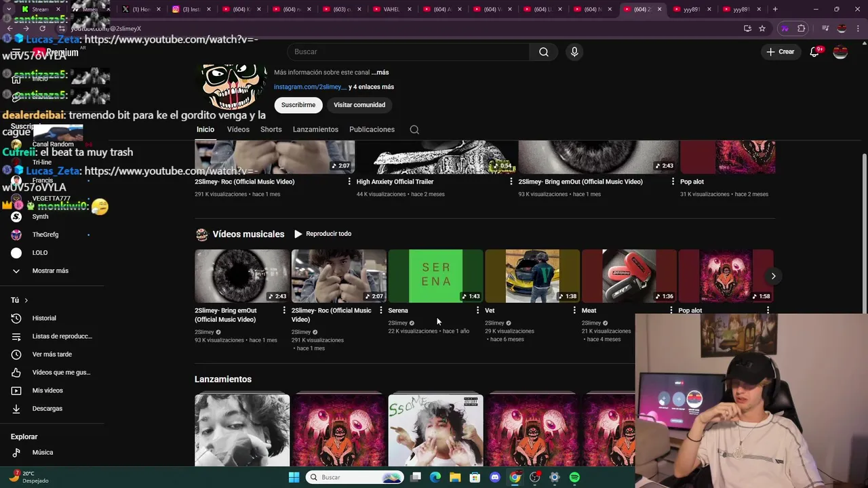This screenshot has height=488, width=868.
Task: Close the active YouTube browser tab
Action: tap(658, 9)
